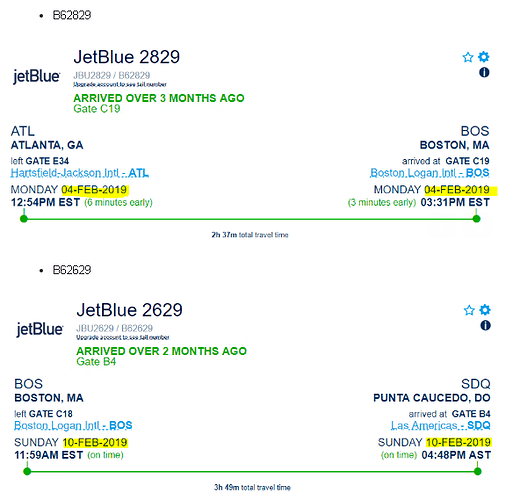Open Las Americas - SDQ airport link
Viewport: 513px width, 500px height.
pyautogui.click(x=440, y=426)
